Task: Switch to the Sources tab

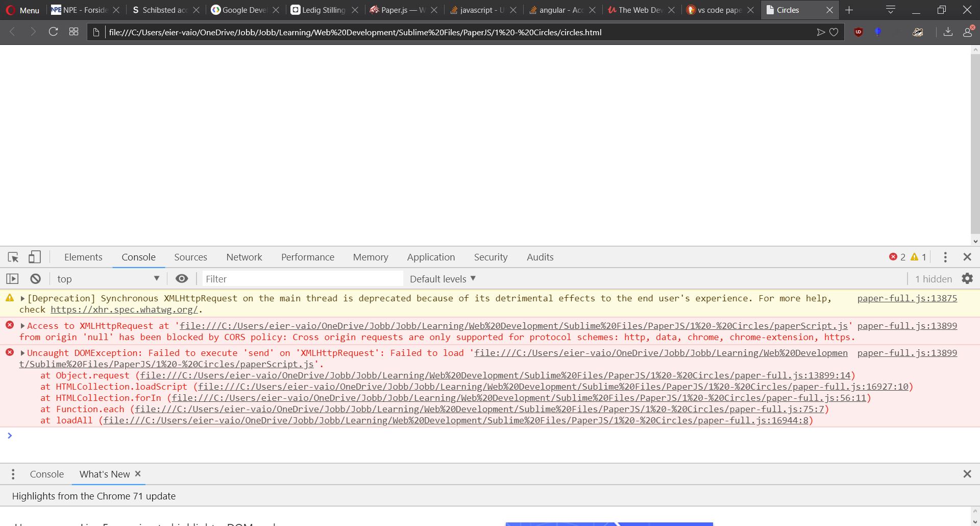Action: point(190,257)
